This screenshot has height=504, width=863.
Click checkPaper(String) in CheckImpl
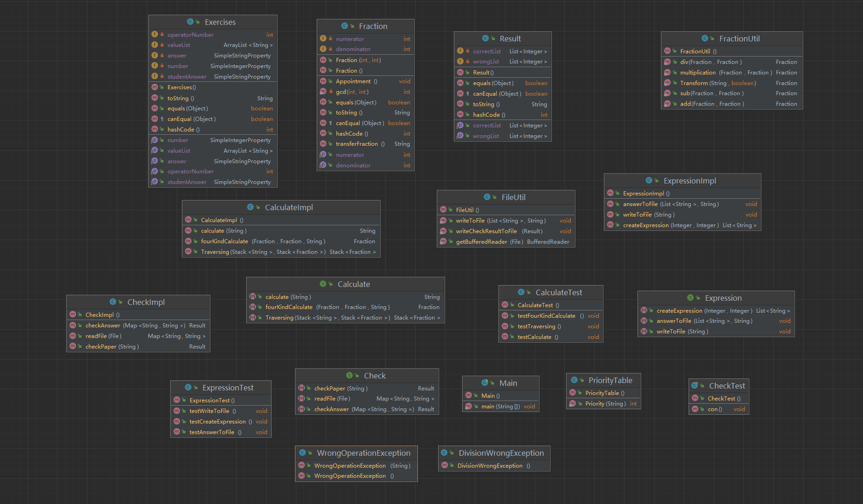tap(138, 347)
